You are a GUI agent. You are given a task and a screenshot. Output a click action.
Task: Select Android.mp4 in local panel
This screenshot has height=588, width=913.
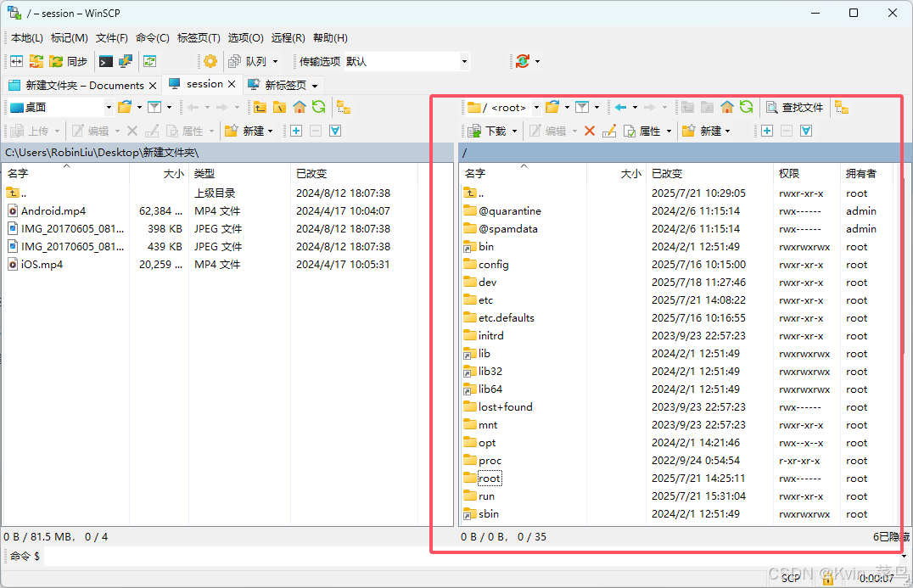point(53,210)
